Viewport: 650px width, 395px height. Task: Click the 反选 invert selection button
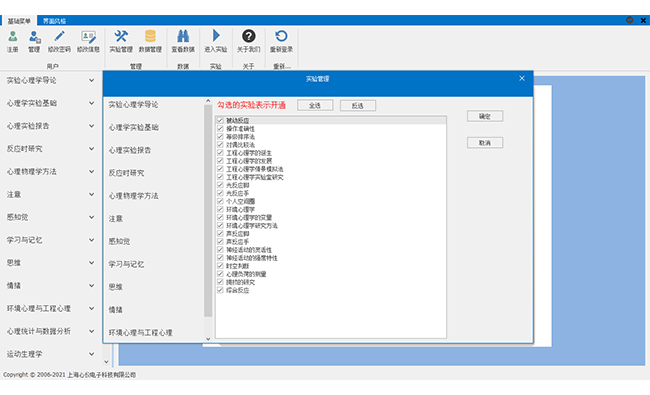[358, 105]
